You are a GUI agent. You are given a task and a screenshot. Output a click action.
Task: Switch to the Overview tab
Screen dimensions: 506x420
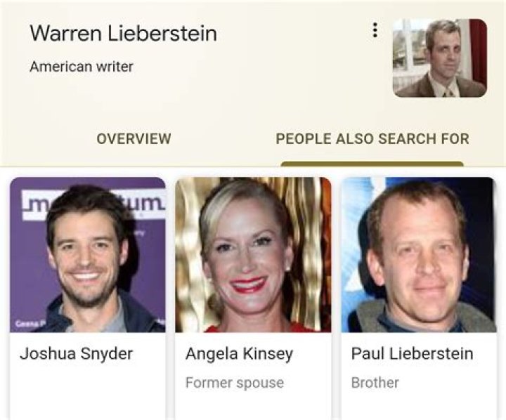click(134, 138)
